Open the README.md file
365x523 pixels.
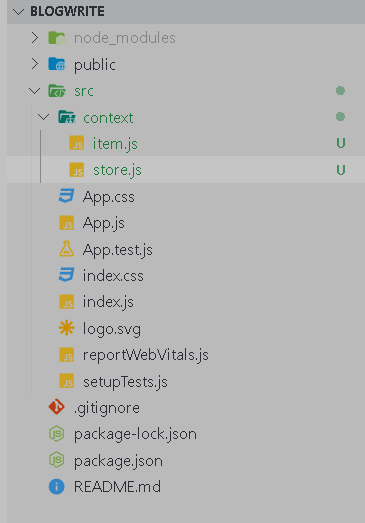coord(117,487)
